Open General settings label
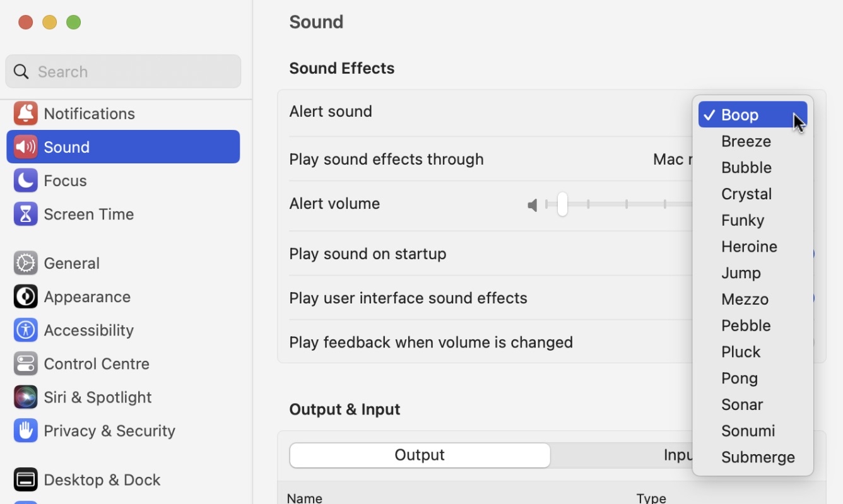 click(72, 263)
